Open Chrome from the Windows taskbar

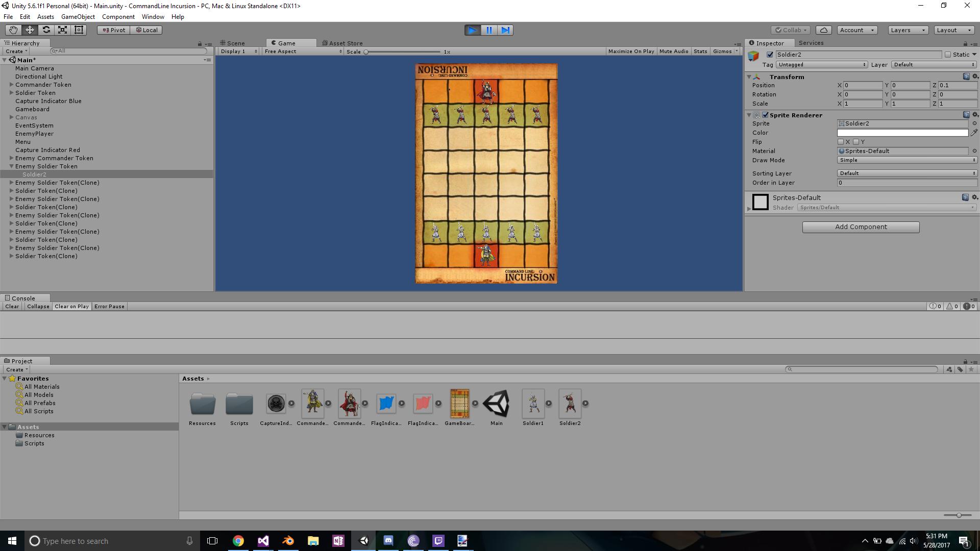click(x=238, y=541)
